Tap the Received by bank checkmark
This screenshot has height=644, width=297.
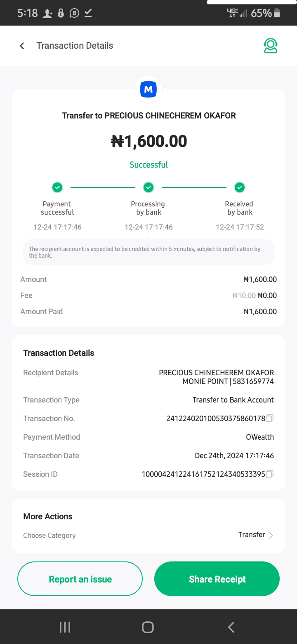pos(240,187)
